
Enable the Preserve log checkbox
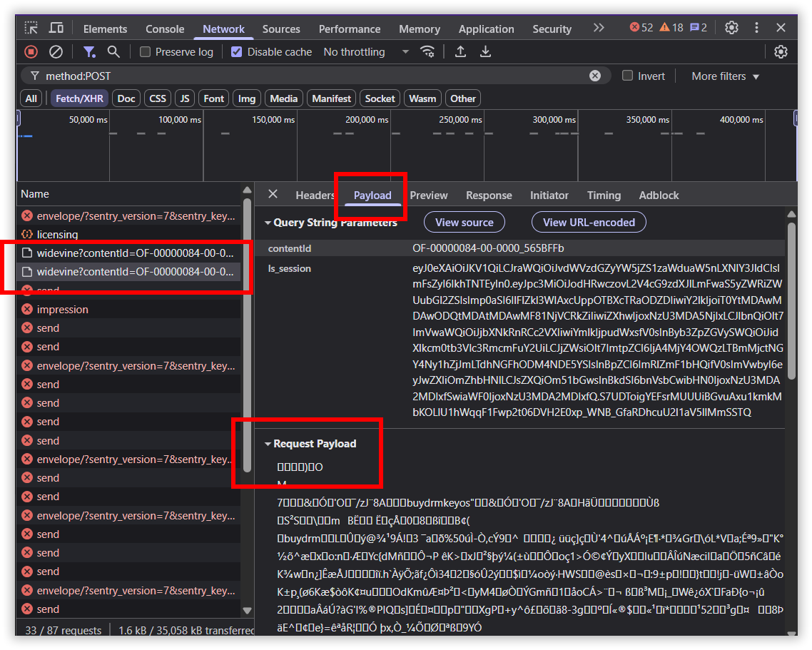[x=146, y=52]
